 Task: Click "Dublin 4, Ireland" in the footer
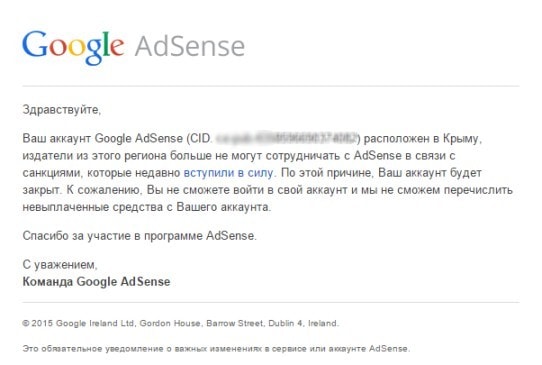303,323
